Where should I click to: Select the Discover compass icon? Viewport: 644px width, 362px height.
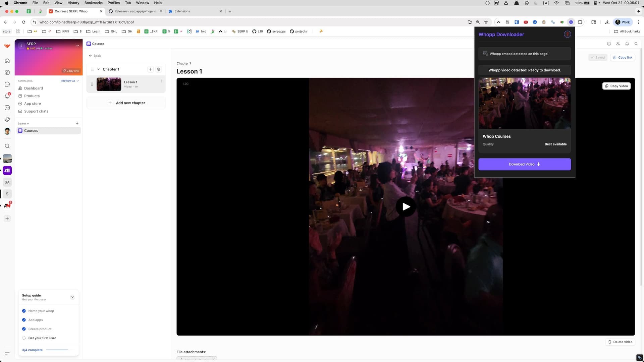[x=7, y=72]
